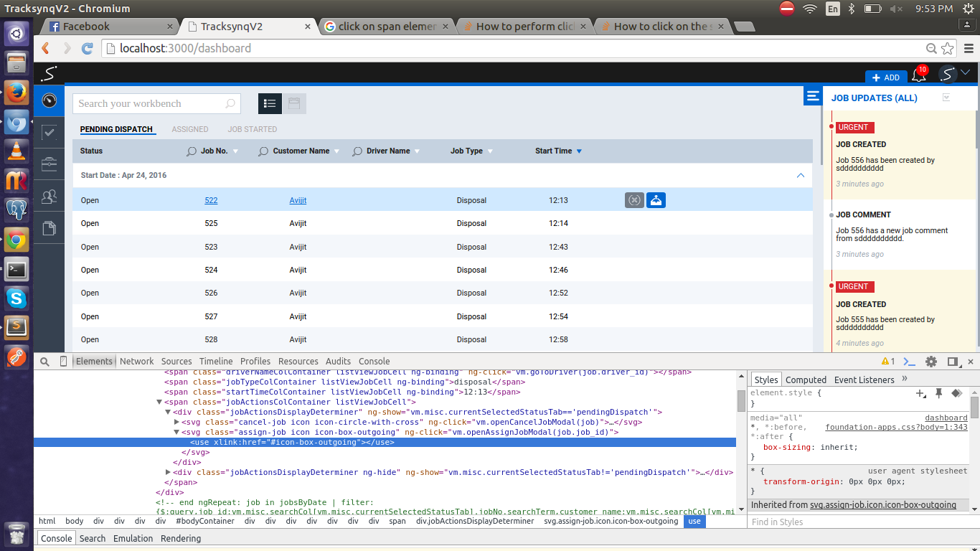This screenshot has height=551, width=980.
Task: Click search icon beside Driver Name header
Action: pos(357,151)
